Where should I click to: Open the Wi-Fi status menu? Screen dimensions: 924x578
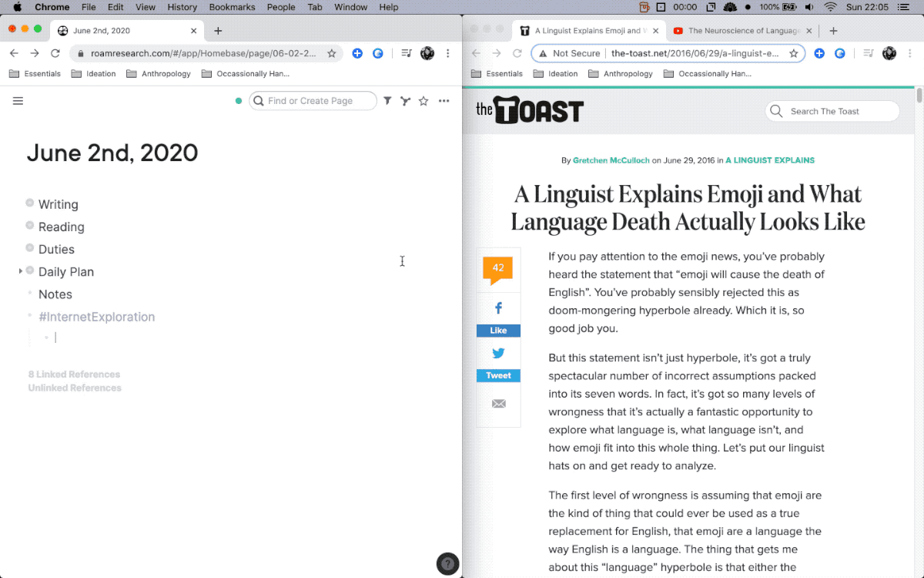tap(830, 7)
